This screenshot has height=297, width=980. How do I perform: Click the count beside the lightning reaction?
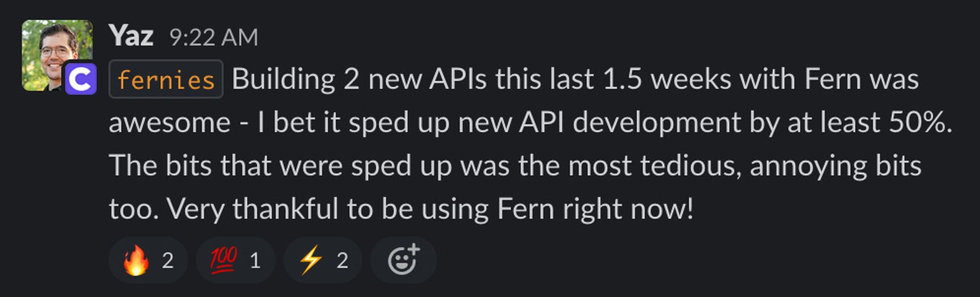pyautogui.click(x=343, y=261)
